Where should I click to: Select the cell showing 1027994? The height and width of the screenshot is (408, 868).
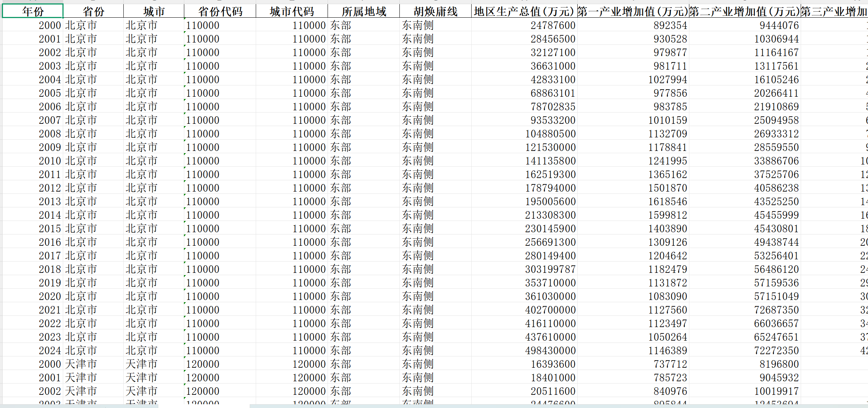pyautogui.click(x=667, y=79)
